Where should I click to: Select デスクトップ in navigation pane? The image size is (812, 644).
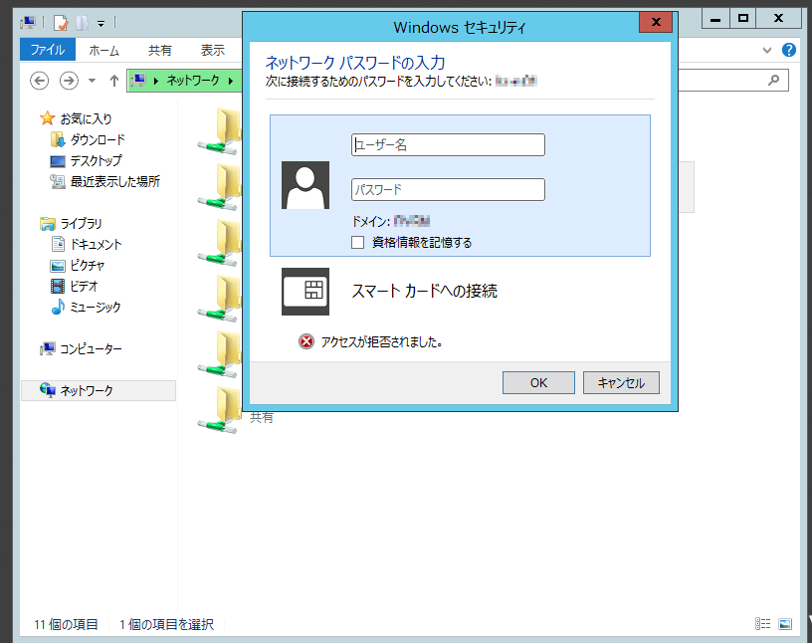click(96, 160)
